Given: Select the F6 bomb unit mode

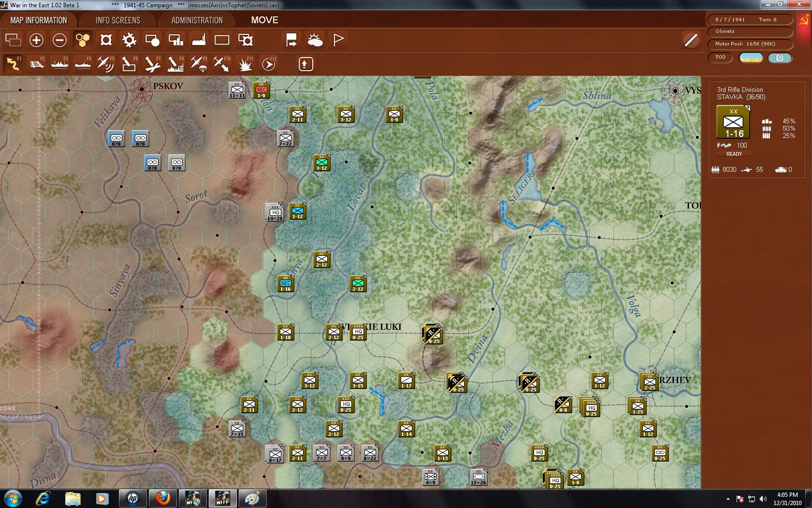Looking at the screenshot, I should [x=129, y=63].
